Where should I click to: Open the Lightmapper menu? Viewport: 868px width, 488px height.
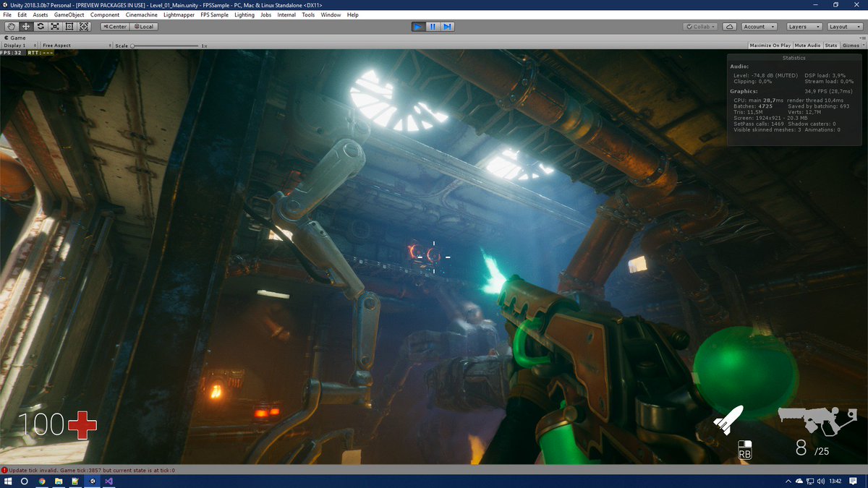(180, 14)
